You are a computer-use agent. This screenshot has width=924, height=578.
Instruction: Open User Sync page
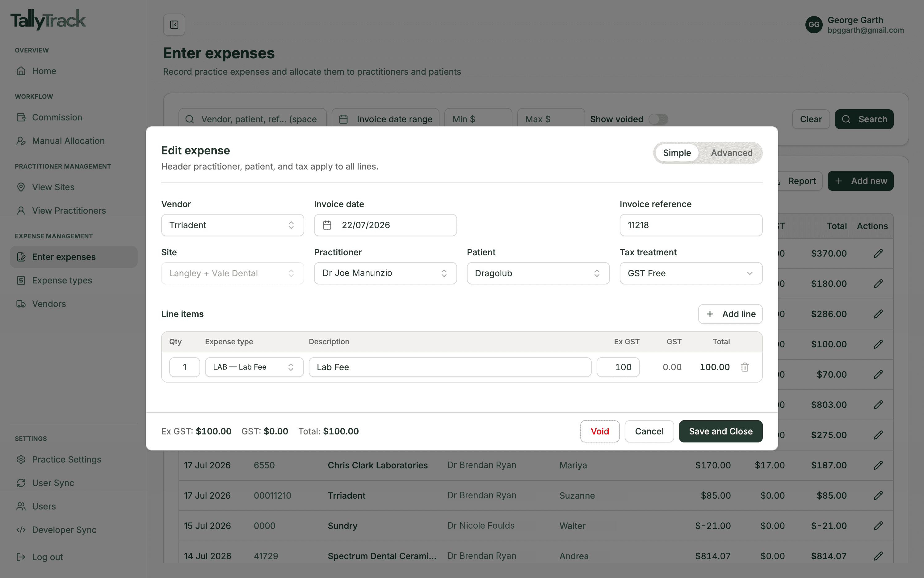click(x=74, y=483)
